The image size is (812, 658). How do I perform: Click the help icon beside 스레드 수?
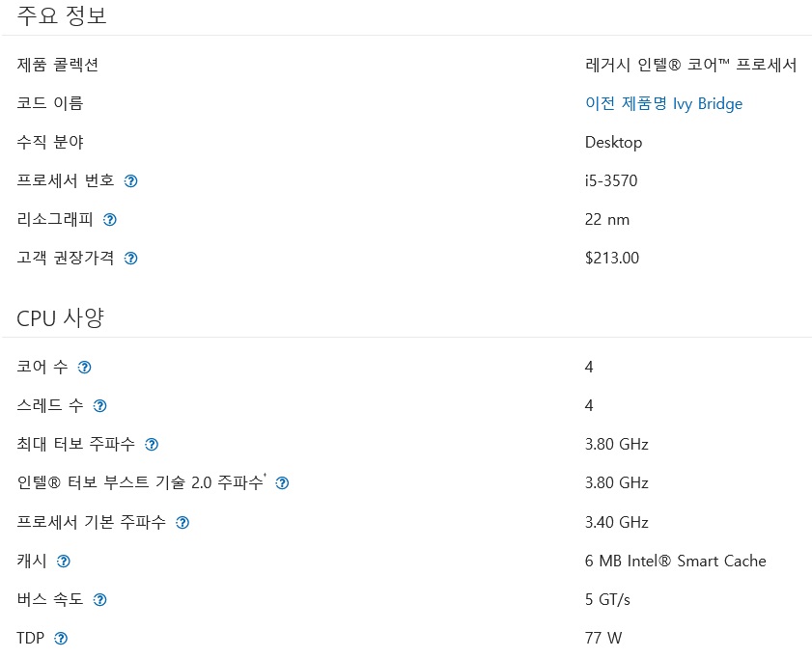coord(99,406)
